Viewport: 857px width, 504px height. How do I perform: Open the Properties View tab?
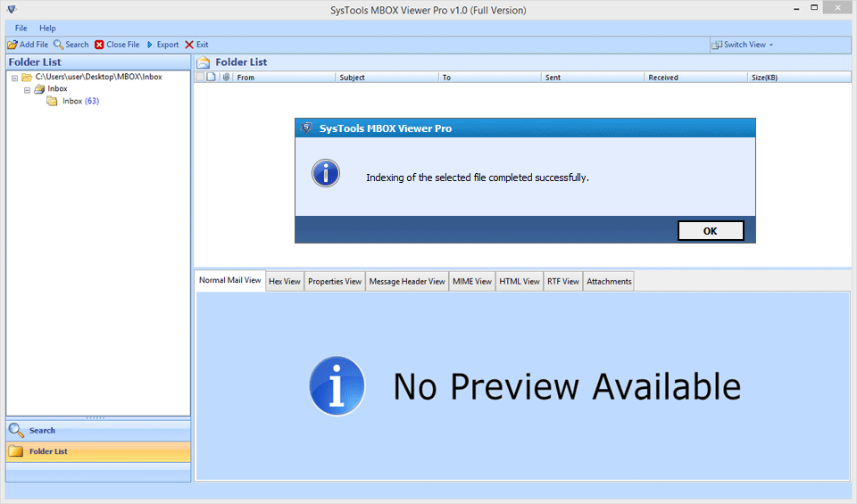[x=335, y=281]
